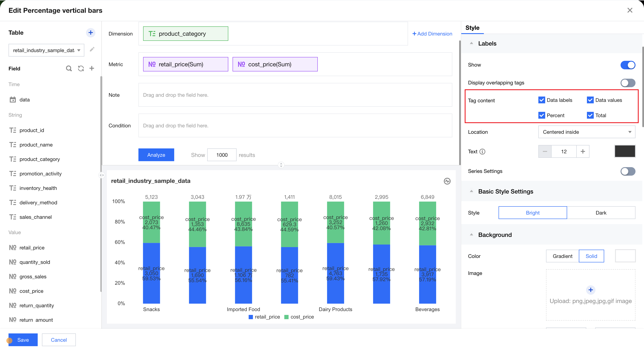
Task: Click the Text info icon
Action: pyautogui.click(x=483, y=152)
